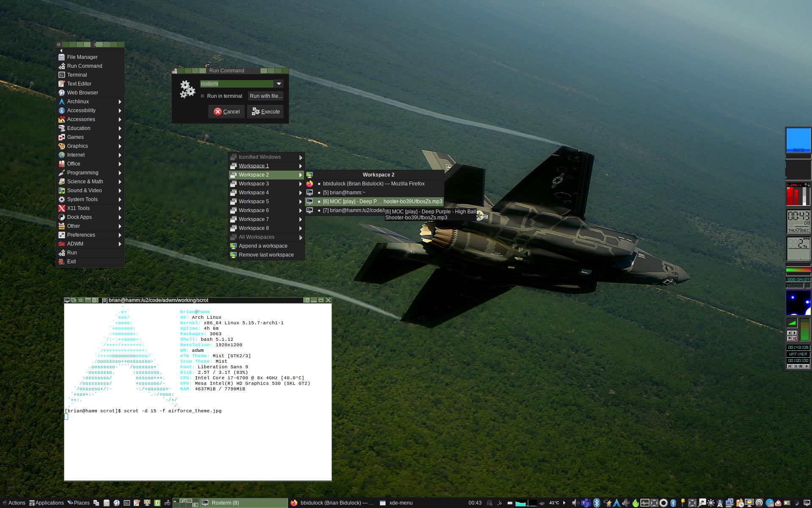Click the green volume level mixer bar
This screenshot has height=508, width=812.
click(x=805, y=330)
